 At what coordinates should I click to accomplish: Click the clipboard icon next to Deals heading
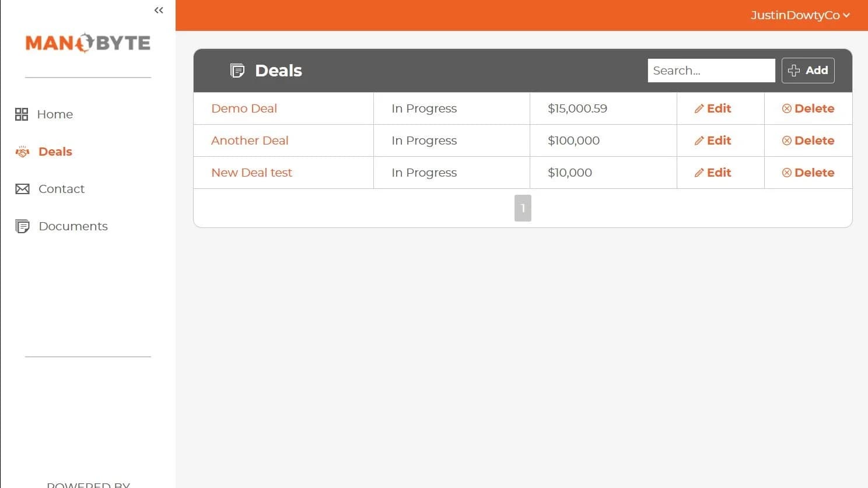[x=237, y=70]
